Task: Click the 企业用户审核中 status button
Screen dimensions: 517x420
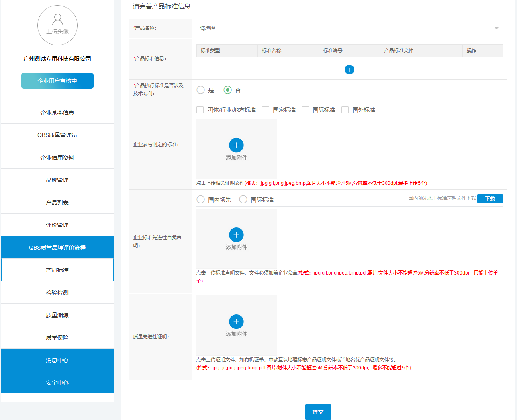Action: point(57,81)
